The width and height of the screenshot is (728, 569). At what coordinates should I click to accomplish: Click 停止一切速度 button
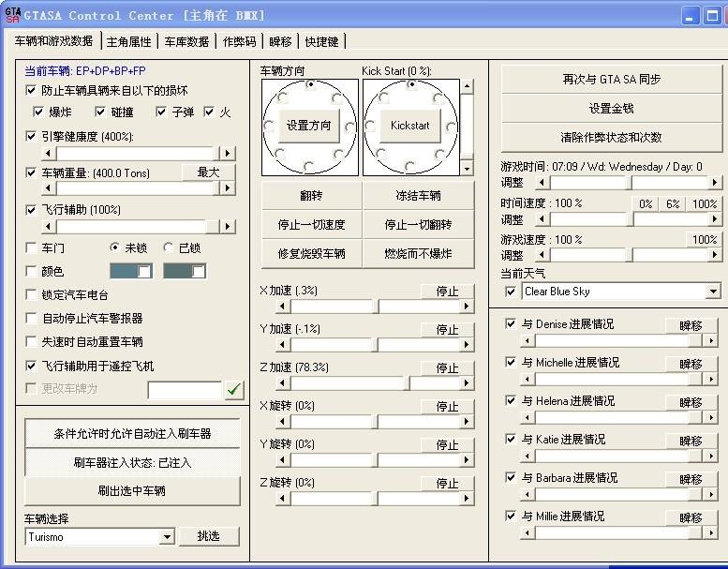click(311, 225)
